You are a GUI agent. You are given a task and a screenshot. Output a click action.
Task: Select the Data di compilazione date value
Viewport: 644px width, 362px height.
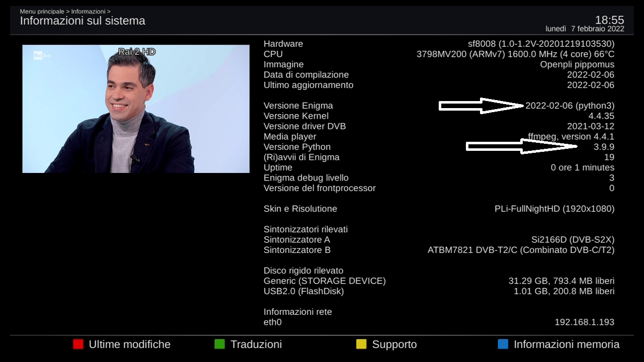[591, 75]
